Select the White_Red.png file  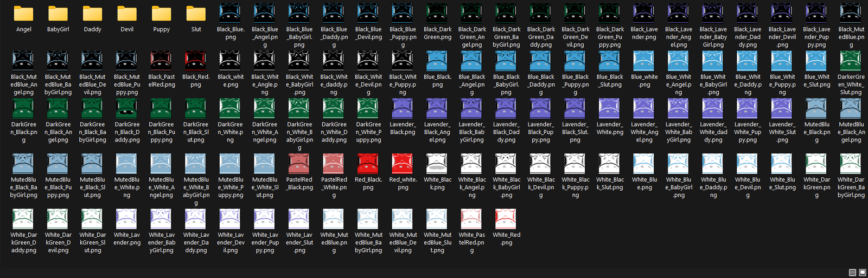coord(506,219)
